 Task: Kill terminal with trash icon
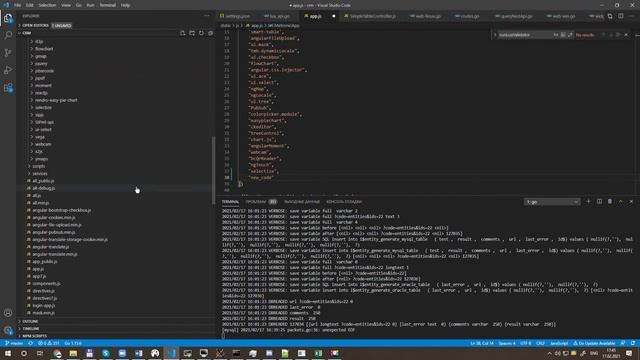tap(610, 202)
